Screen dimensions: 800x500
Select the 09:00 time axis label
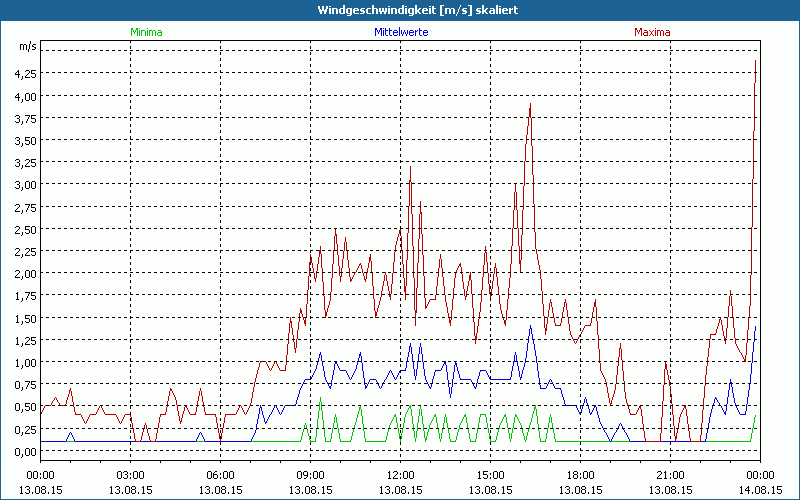[x=310, y=475]
